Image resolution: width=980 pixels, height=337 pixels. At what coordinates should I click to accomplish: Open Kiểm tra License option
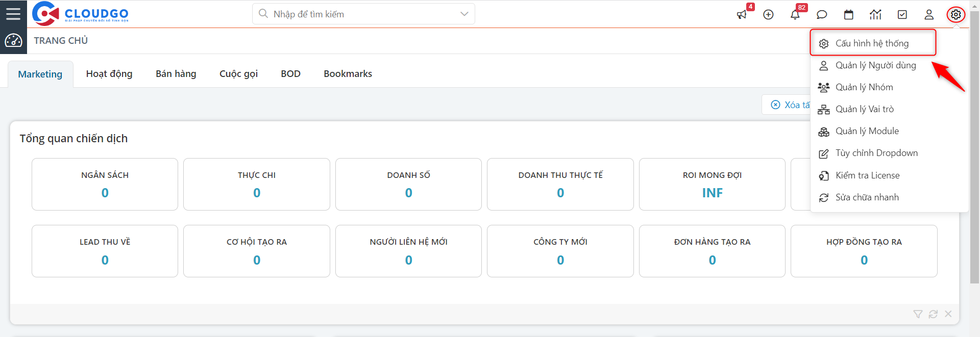pos(867,175)
